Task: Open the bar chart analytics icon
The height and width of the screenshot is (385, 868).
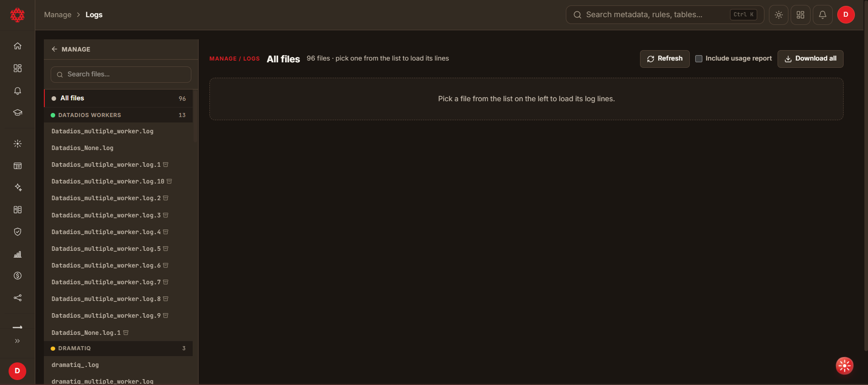Action: [x=18, y=254]
